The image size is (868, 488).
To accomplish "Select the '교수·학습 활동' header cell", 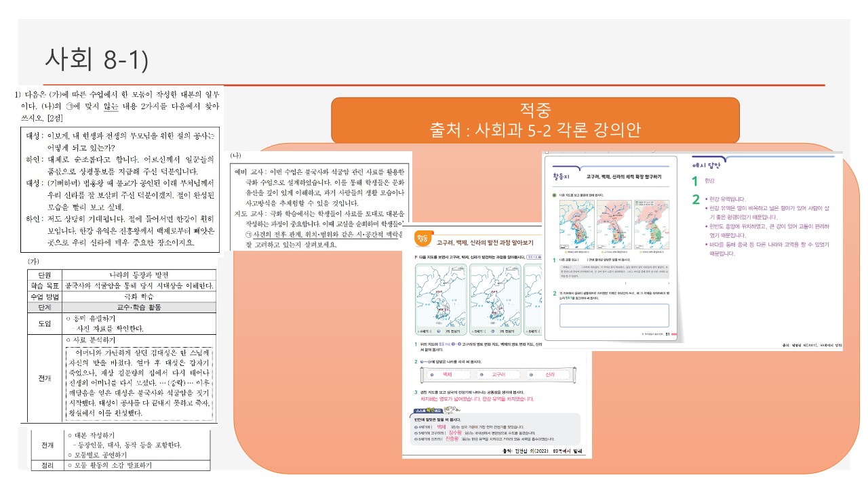I will click(140, 306).
